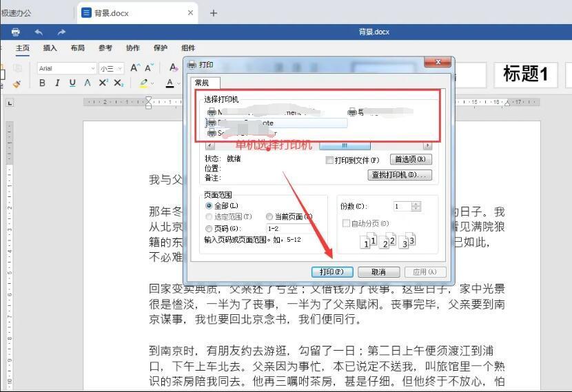Click the 应用(A) button
Screen dimensions: 572x392
[x=425, y=272]
